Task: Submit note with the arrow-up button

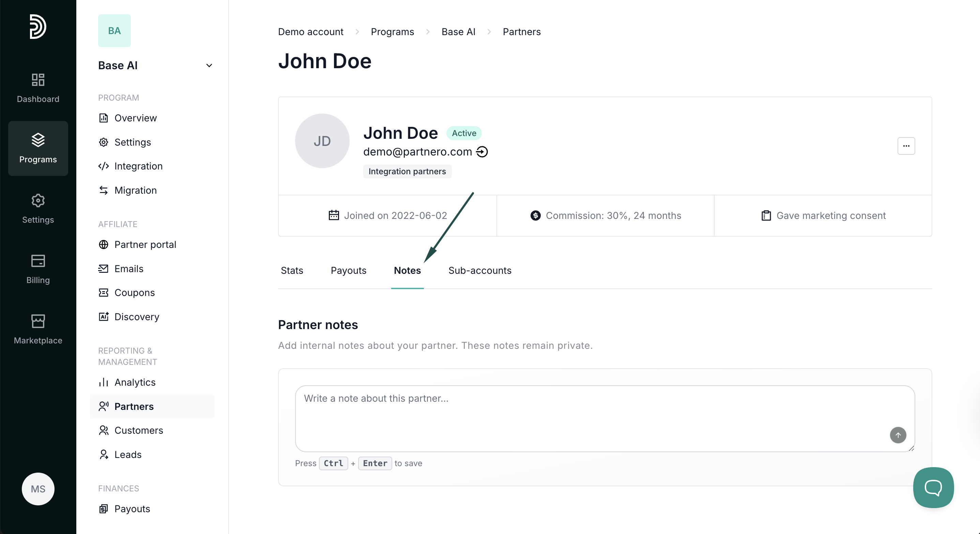Action: coord(898,435)
